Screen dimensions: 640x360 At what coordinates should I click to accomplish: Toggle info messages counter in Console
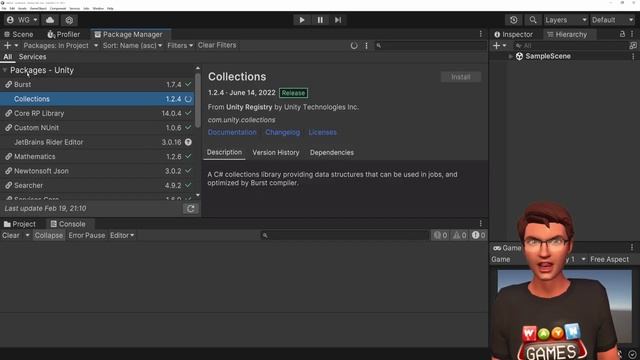tap(440, 235)
